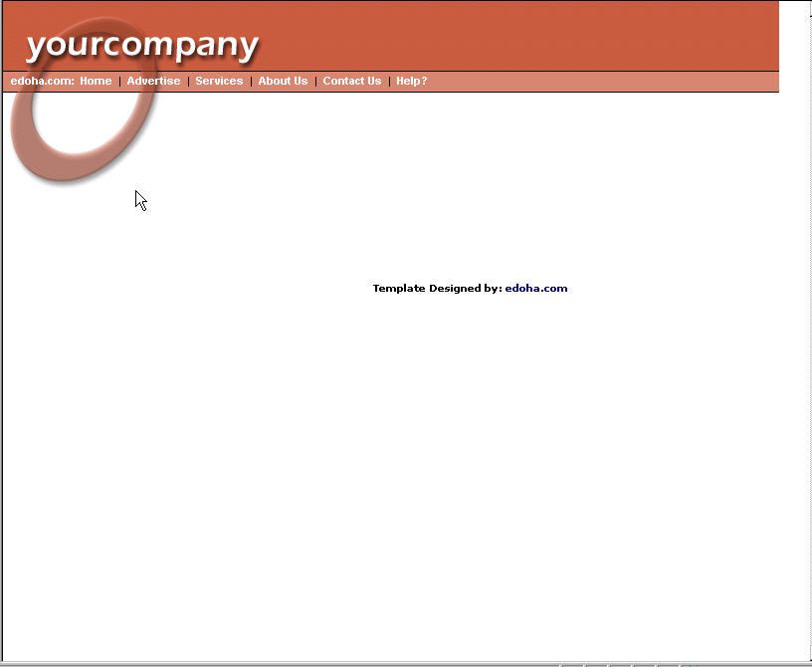812x667 pixels.
Task: Click the yourcompany logo banner
Action: click(142, 47)
